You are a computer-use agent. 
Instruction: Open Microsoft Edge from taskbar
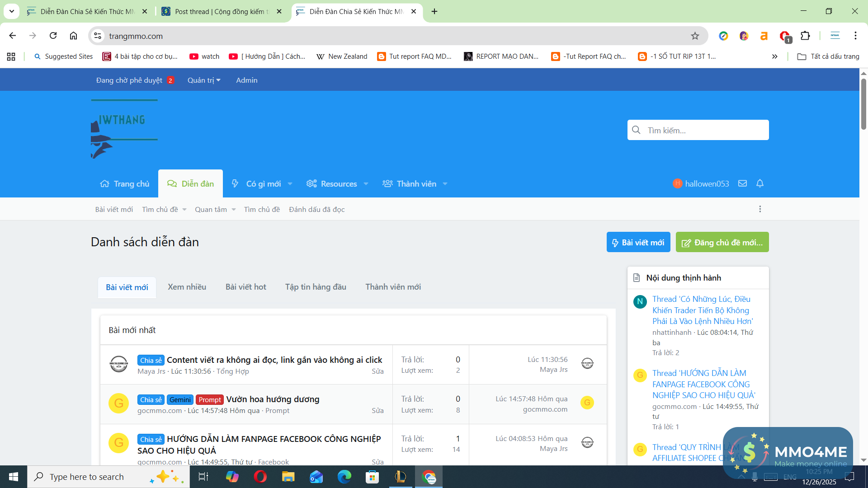pyautogui.click(x=344, y=477)
